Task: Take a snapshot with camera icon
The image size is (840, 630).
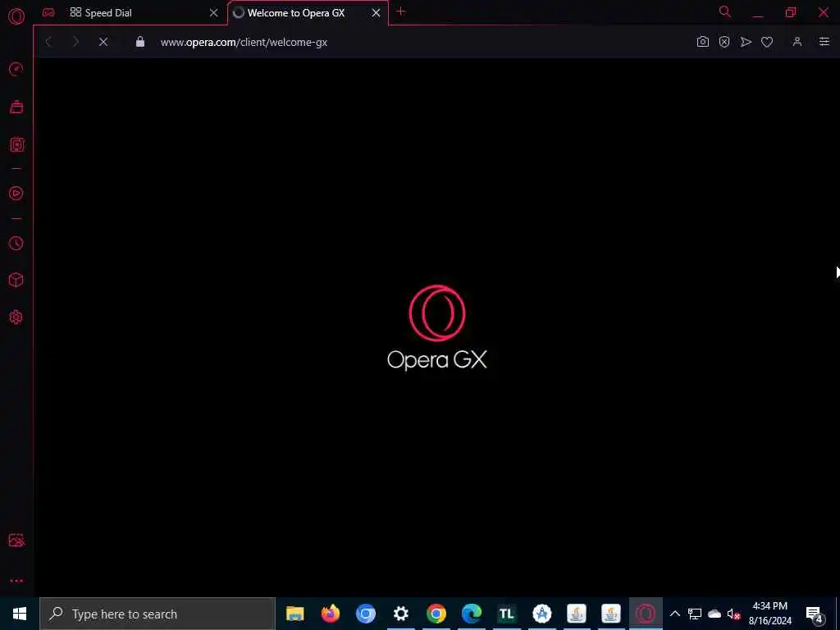Action: click(703, 42)
